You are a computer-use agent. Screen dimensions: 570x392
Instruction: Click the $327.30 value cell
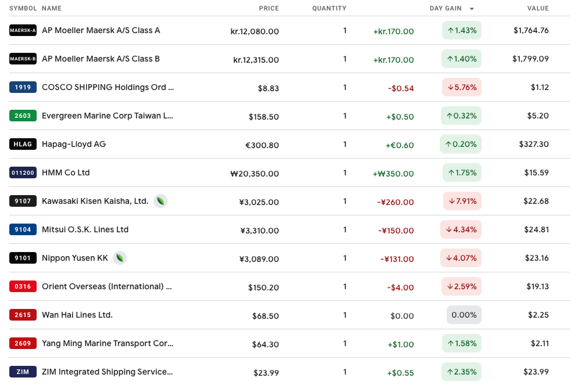533,144
